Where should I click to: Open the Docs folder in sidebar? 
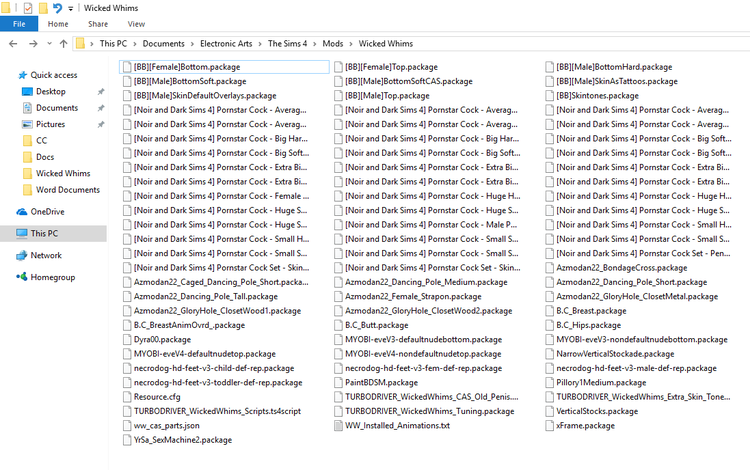coord(45,157)
